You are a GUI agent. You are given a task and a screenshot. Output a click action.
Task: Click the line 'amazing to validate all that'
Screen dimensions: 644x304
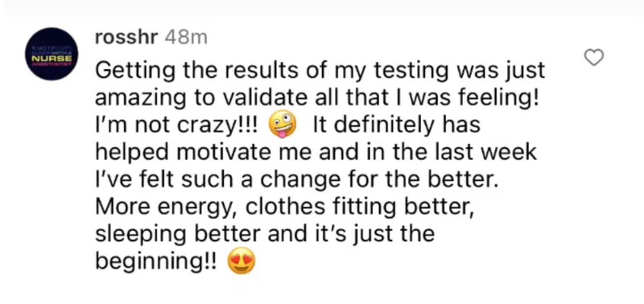pos(316,98)
